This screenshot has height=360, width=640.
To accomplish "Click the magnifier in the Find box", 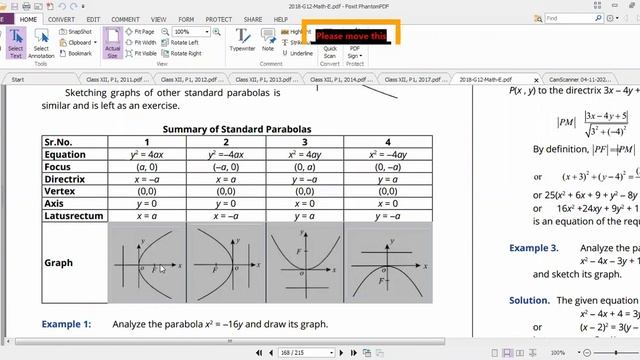I will coord(598,18).
